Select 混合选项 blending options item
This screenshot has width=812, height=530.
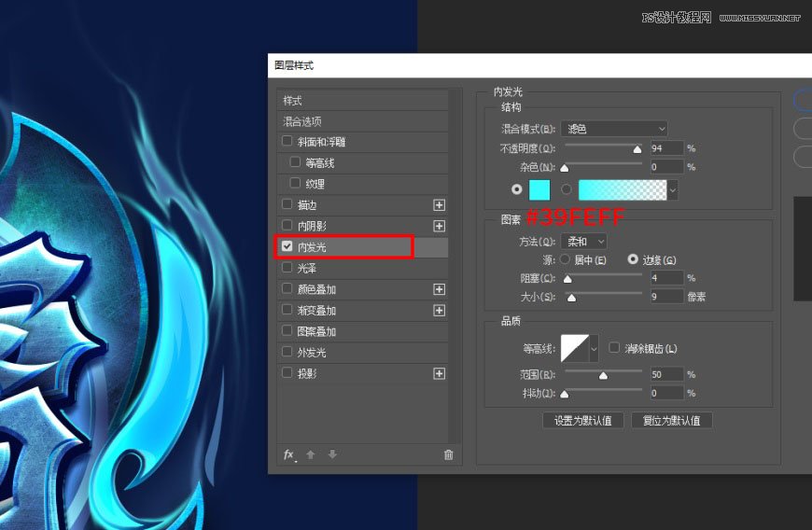[x=362, y=121]
